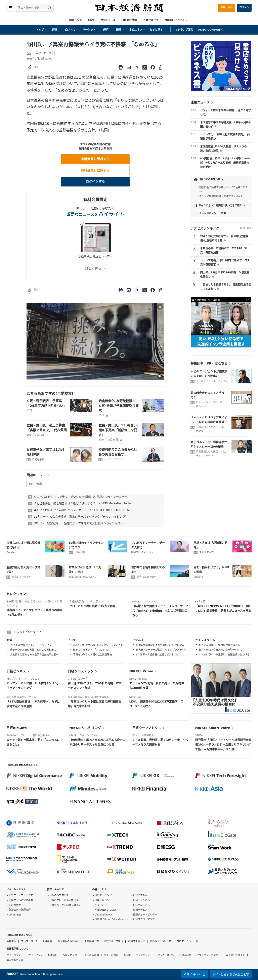Open the NIKKEI Digital Governance logo link
The image size is (258, 980).
[34, 776]
